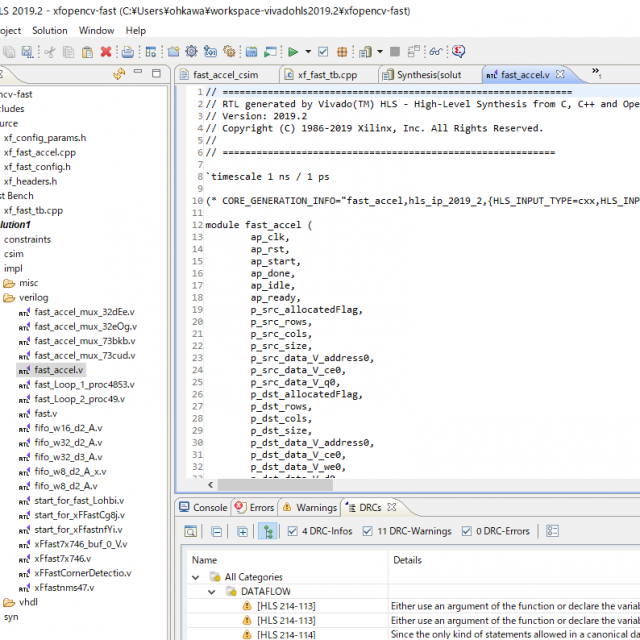Click the grey stop square in toolbar
This screenshot has width=640, height=640.
coord(395,51)
